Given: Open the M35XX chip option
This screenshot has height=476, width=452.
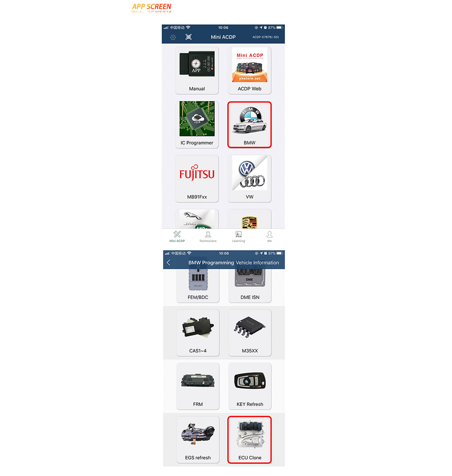Looking at the screenshot, I should point(250,333).
